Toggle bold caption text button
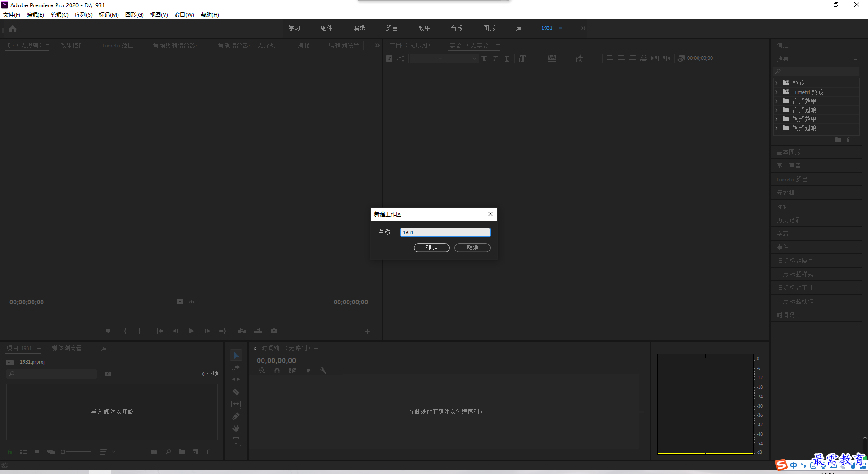The image size is (868, 474). point(484,58)
